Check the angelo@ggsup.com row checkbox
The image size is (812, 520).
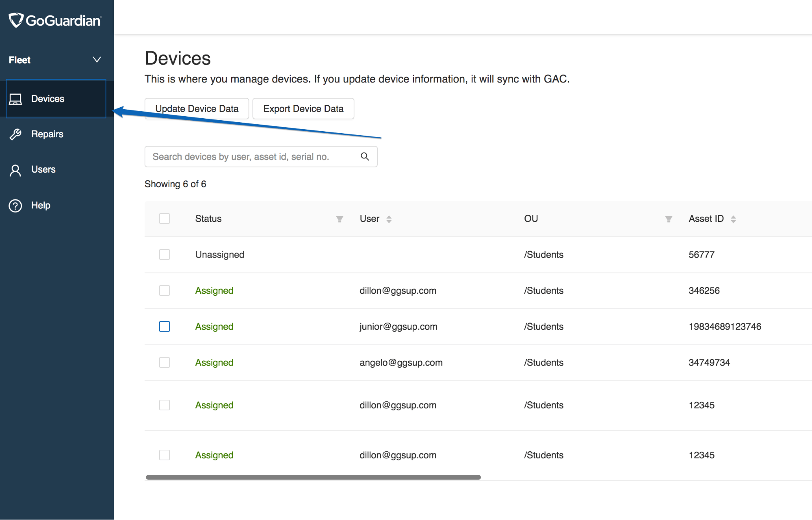click(165, 362)
